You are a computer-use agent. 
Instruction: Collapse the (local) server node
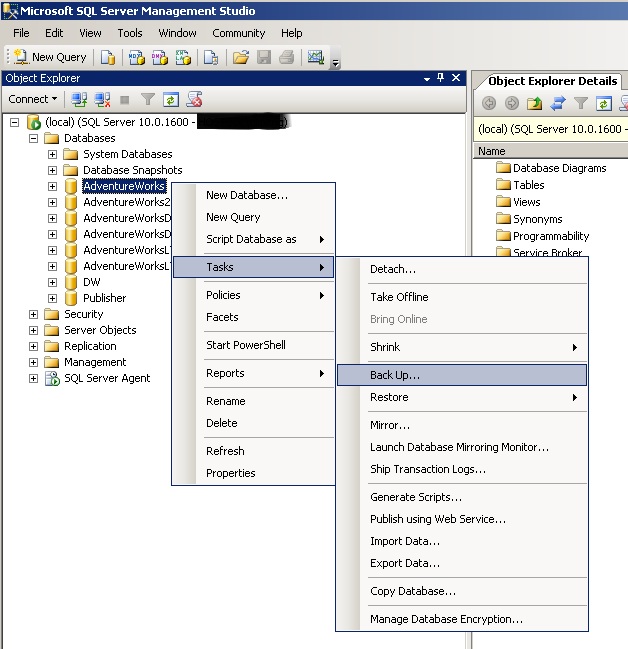point(14,123)
